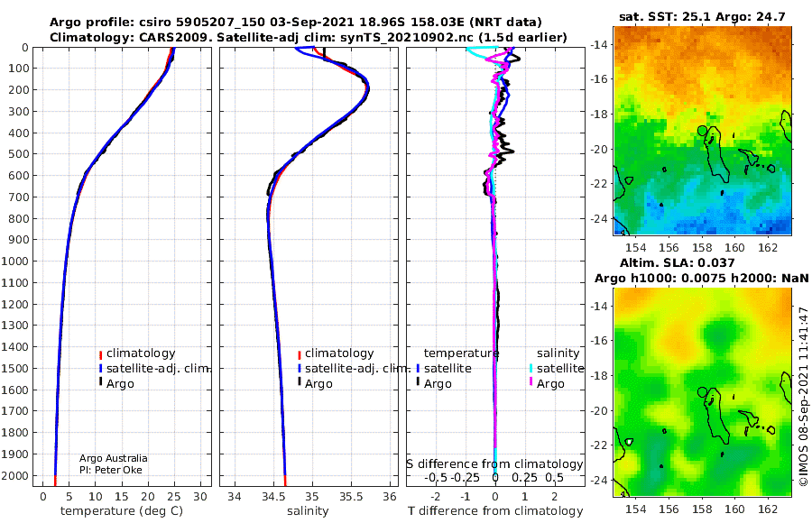Click the '154' longitude label under SST map
This screenshot has height=523, width=812.
[636, 247]
